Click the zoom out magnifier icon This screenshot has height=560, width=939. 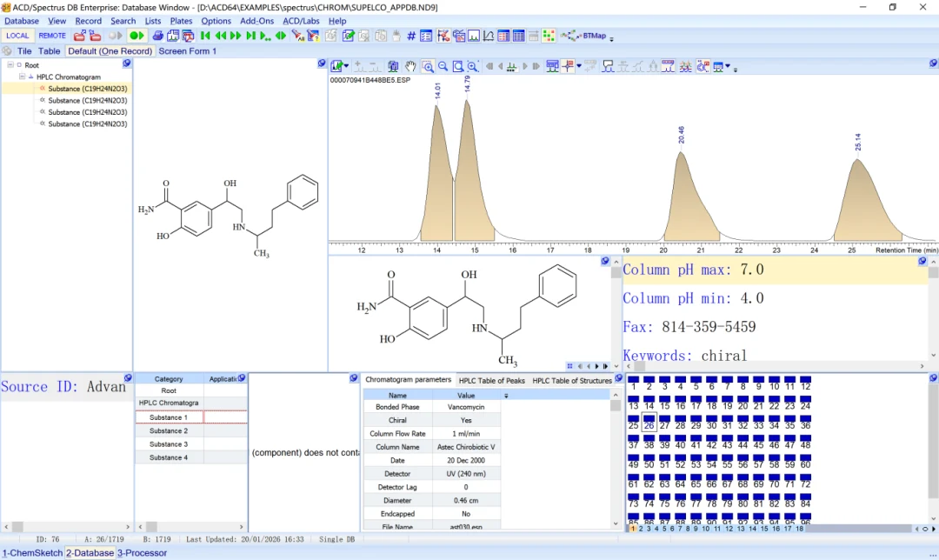(x=443, y=66)
